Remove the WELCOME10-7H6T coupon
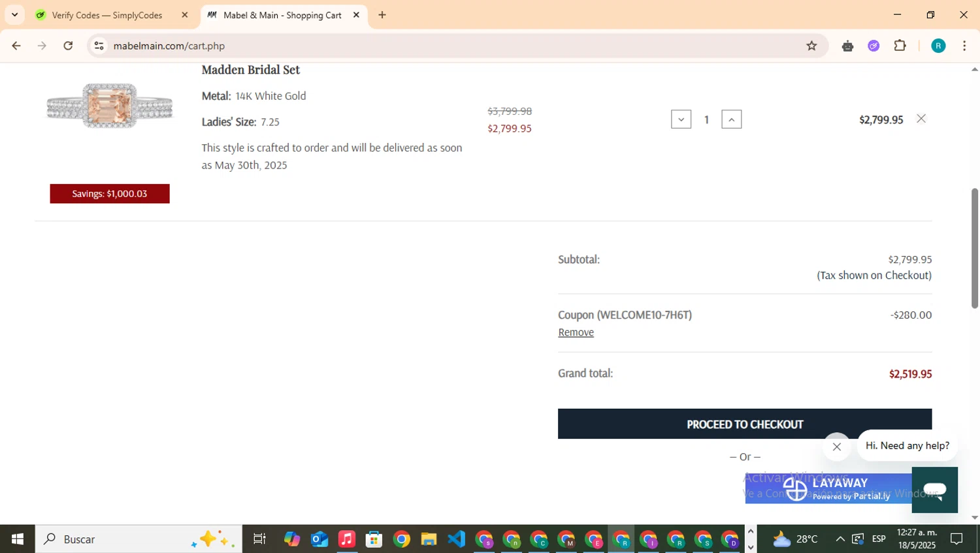This screenshot has width=980, height=553. [x=576, y=332]
